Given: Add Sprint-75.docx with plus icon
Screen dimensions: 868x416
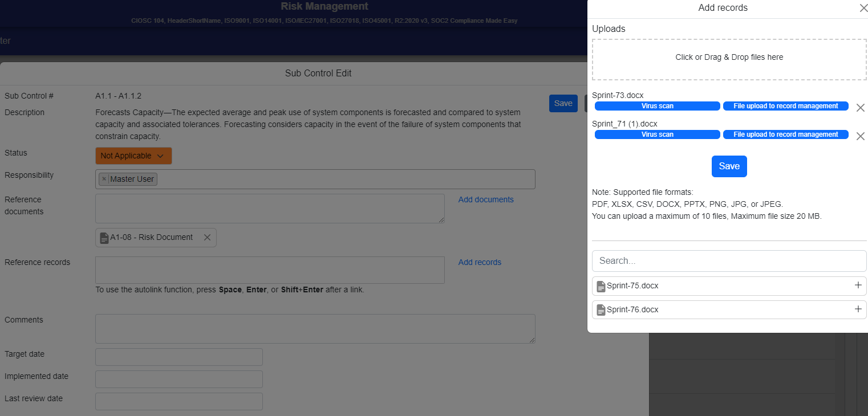Looking at the screenshot, I should point(858,286).
